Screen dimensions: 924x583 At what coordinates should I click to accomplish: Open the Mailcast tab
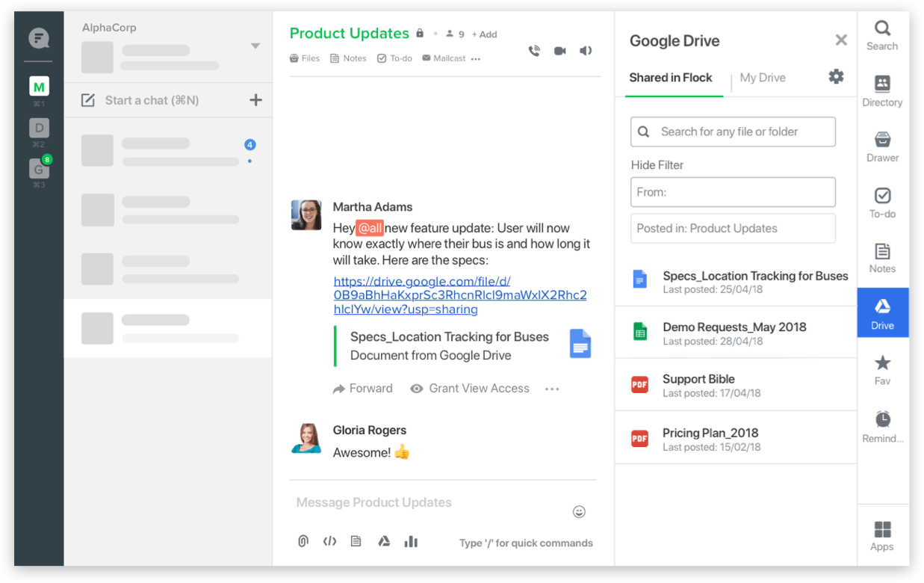click(x=444, y=58)
